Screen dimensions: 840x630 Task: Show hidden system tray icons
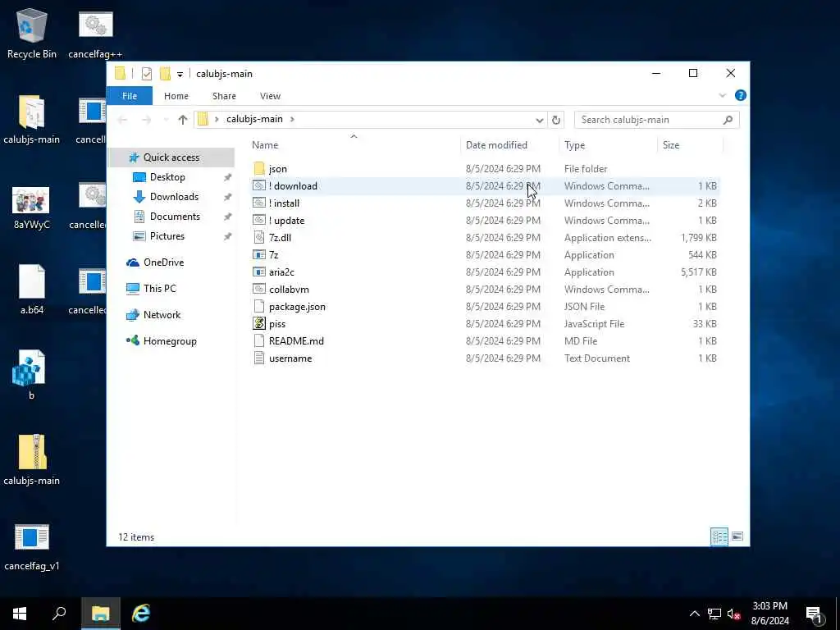(x=694, y=614)
